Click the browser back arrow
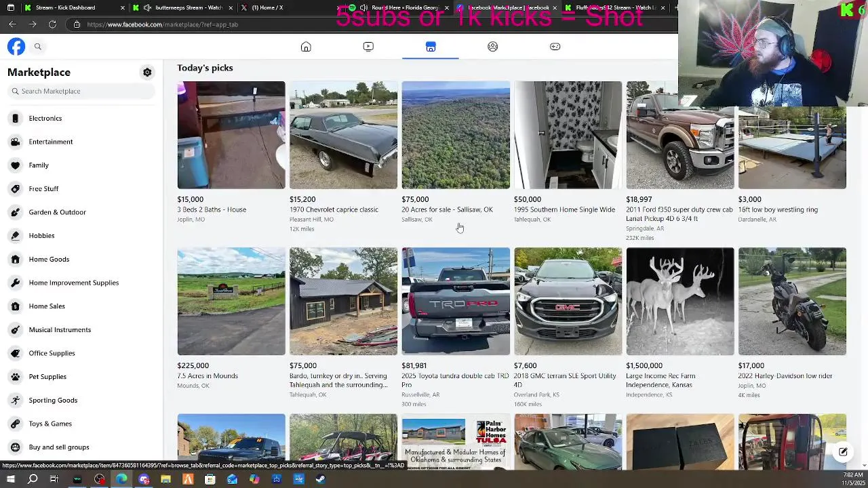This screenshot has height=488, width=868. [12, 24]
